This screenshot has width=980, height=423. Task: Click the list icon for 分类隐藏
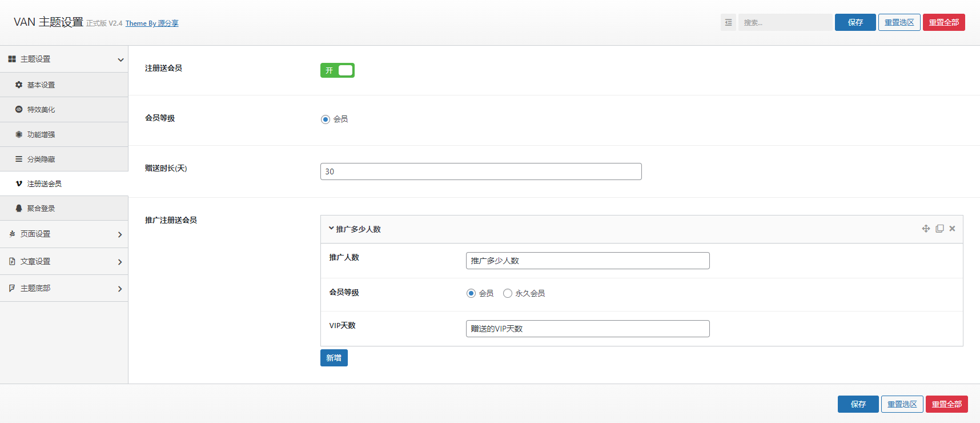(19, 159)
